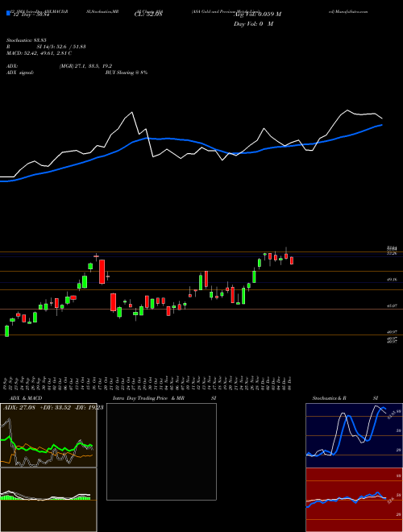Click the blue moving average line's right end

point(381,125)
